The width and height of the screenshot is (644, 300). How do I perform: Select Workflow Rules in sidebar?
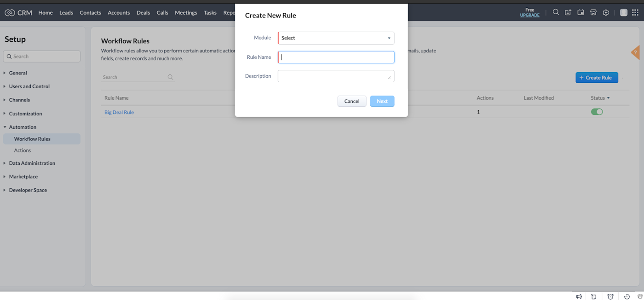point(41,139)
